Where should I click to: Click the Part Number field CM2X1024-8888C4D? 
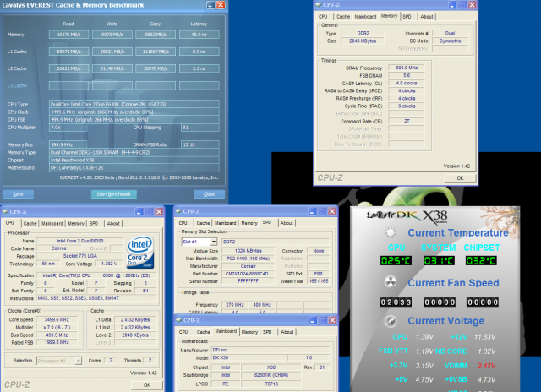point(248,274)
